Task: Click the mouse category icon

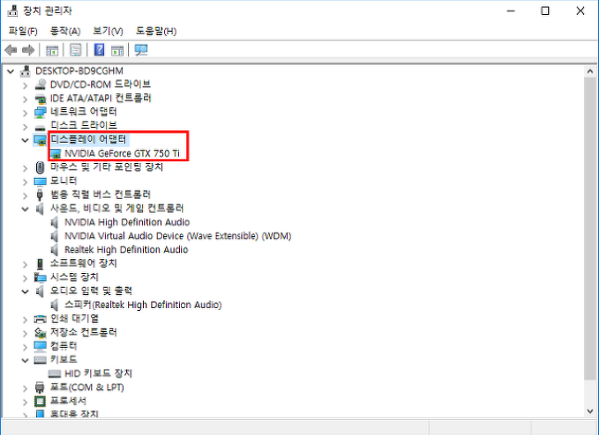Action: point(40,167)
